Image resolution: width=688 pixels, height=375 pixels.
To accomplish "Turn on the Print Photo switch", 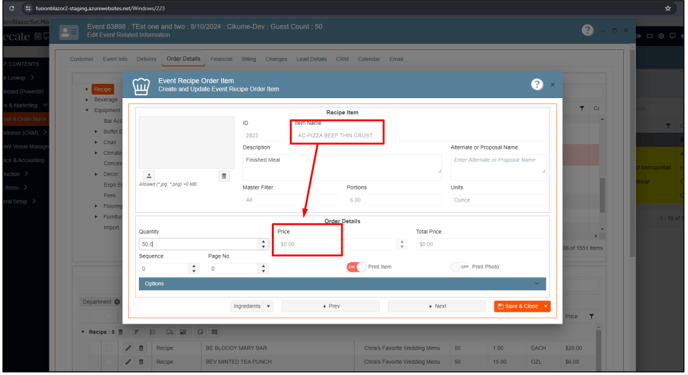I will (x=460, y=267).
